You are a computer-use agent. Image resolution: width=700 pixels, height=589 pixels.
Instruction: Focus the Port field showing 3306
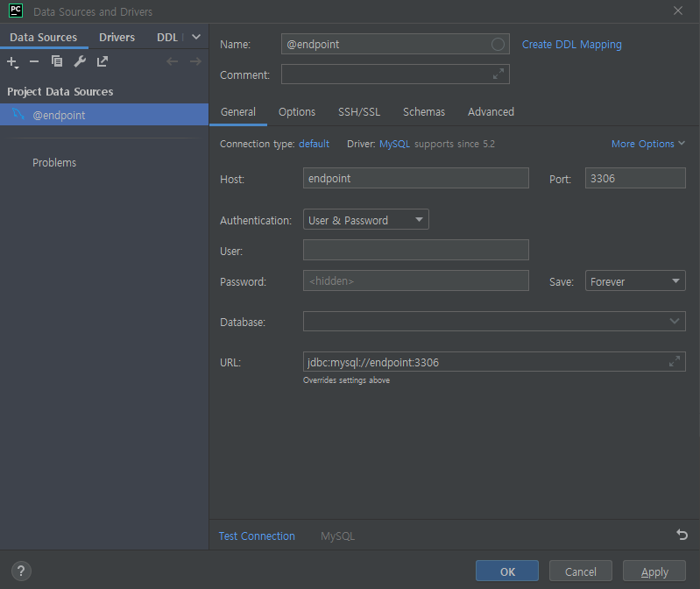[635, 178]
